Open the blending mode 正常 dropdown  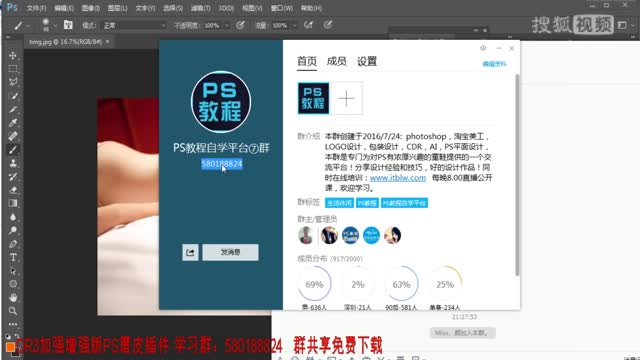[x=134, y=25]
